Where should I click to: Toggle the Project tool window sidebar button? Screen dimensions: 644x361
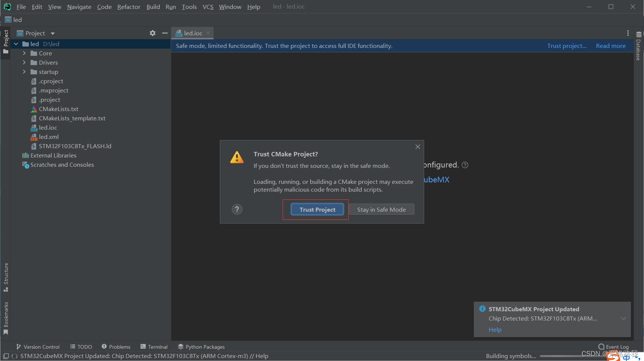[x=6, y=42]
